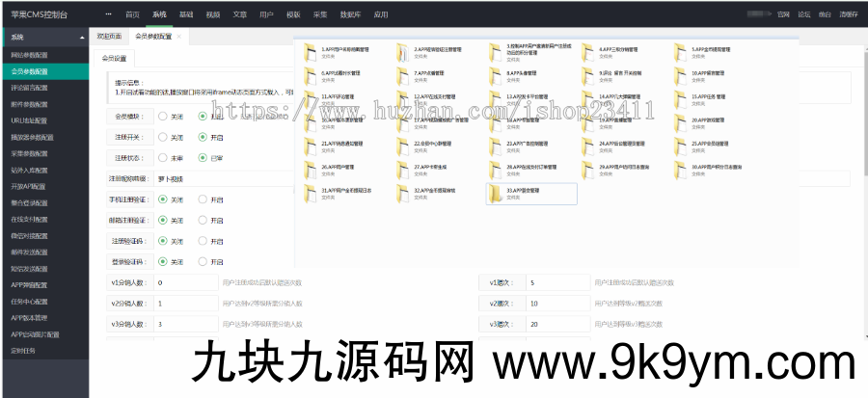
Task: Click the ··· menu toggle icon in header
Action: pyautogui.click(x=107, y=14)
